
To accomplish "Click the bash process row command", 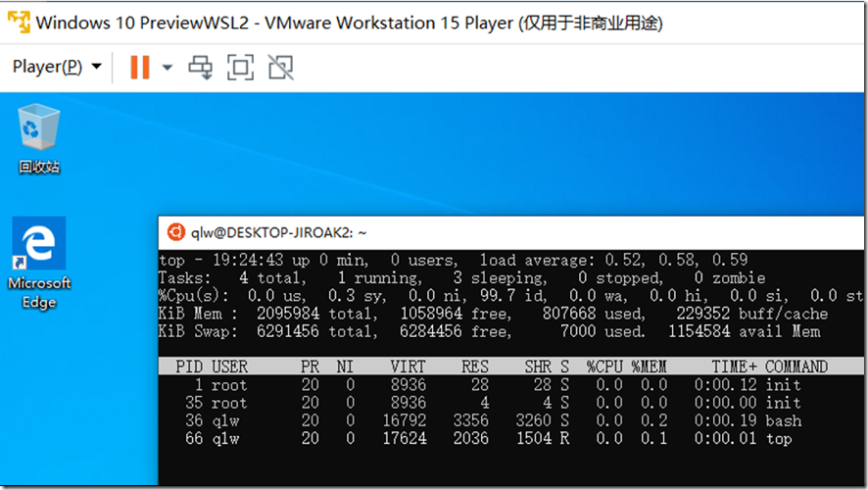I will [784, 420].
